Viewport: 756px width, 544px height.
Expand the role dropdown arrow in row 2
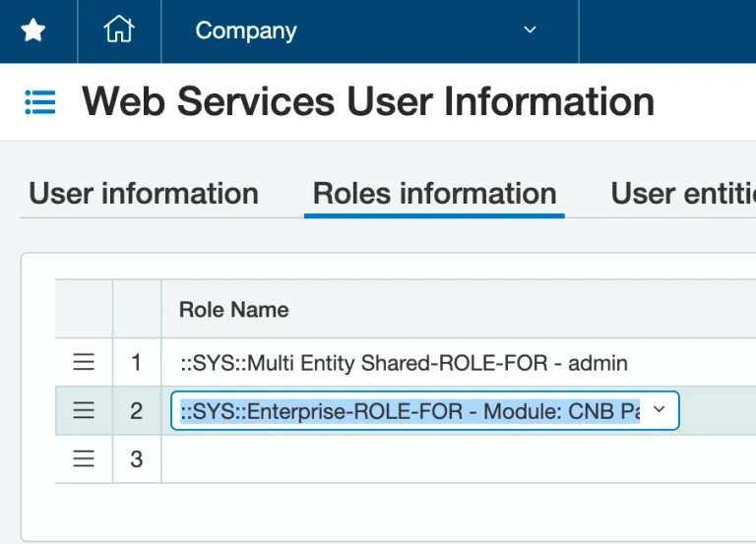tap(660, 409)
